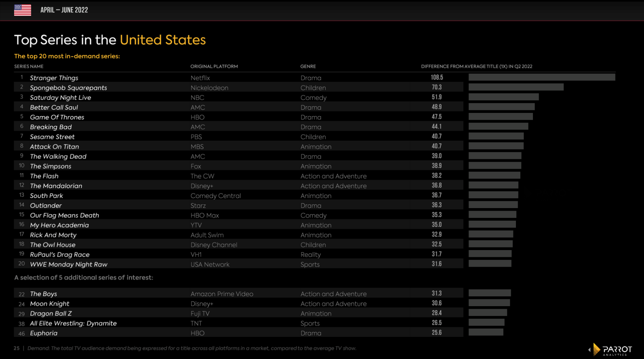Click the Saturday Night Live title
This screenshot has height=359, width=644.
pos(60,97)
